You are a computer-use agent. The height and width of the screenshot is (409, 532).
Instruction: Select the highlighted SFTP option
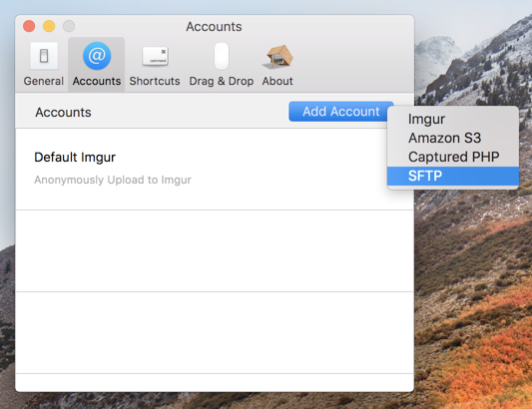click(x=452, y=176)
